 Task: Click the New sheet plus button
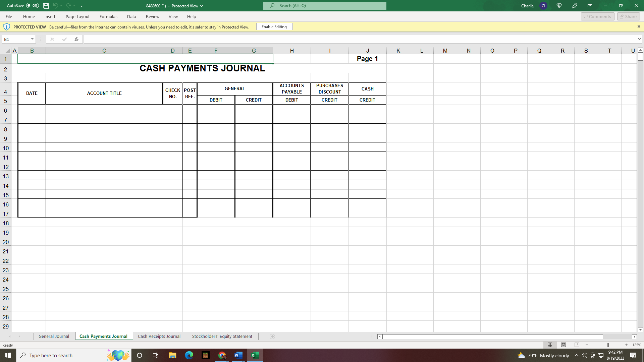272,336
